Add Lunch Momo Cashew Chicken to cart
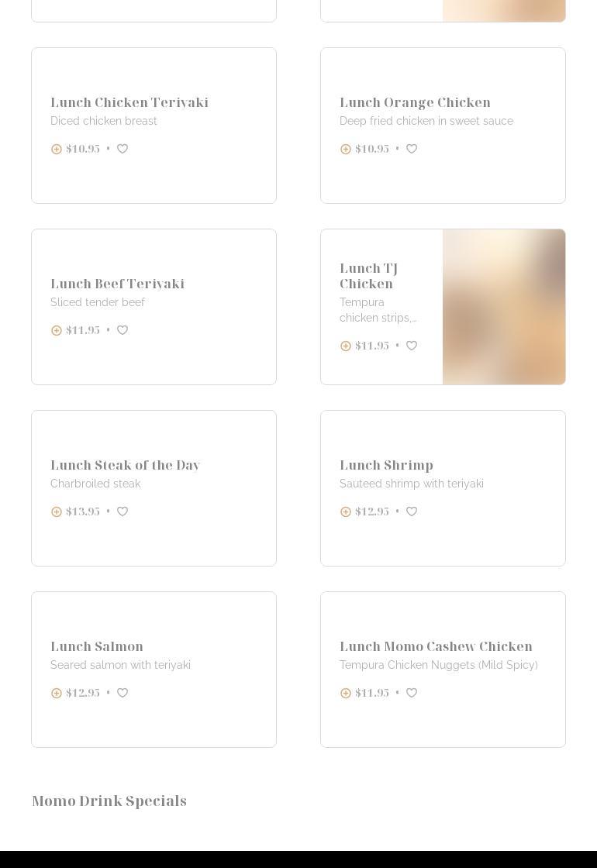 (346, 693)
